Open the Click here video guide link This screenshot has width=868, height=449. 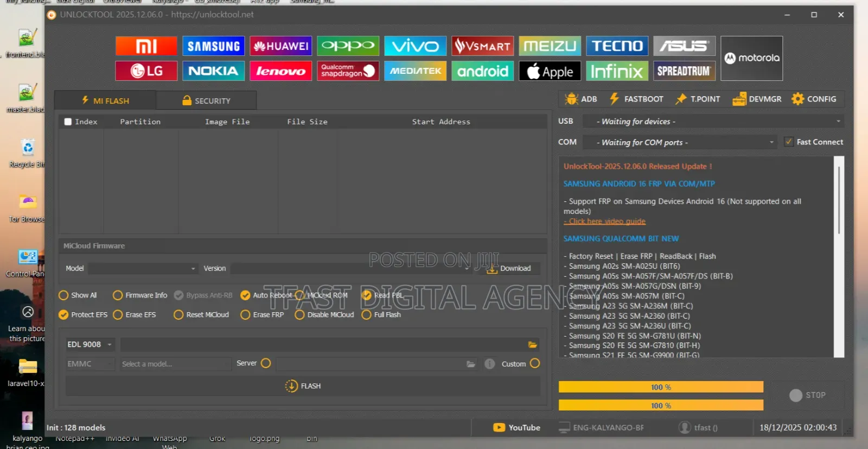[x=604, y=221]
